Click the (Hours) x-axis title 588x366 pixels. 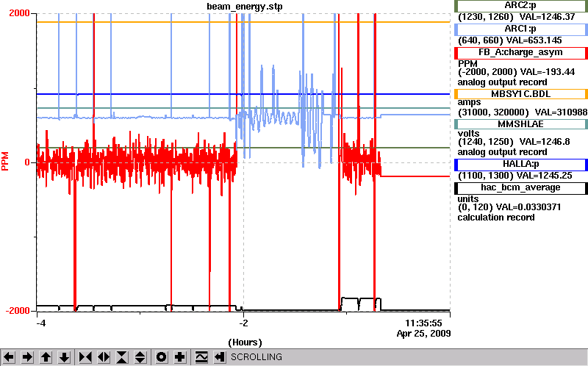click(x=245, y=342)
